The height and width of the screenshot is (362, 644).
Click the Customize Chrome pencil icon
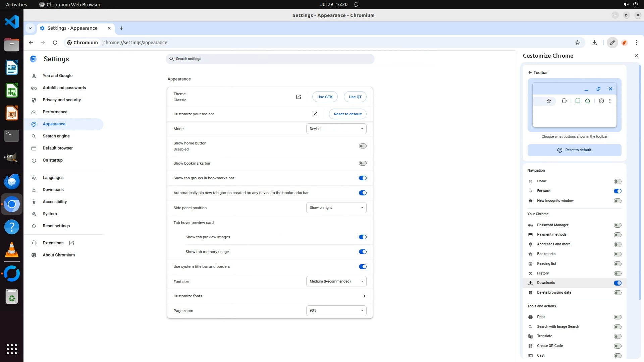612,43
